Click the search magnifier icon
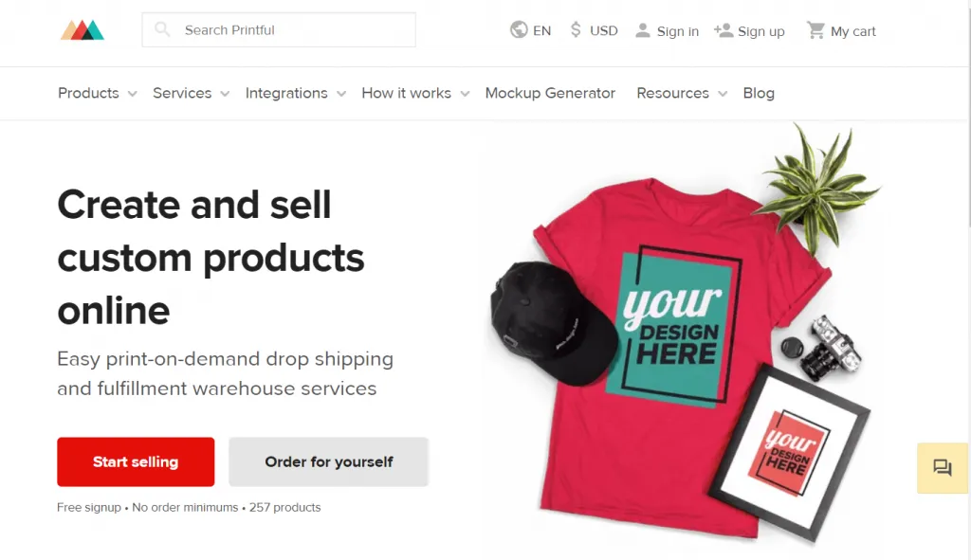 tap(162, 29)
